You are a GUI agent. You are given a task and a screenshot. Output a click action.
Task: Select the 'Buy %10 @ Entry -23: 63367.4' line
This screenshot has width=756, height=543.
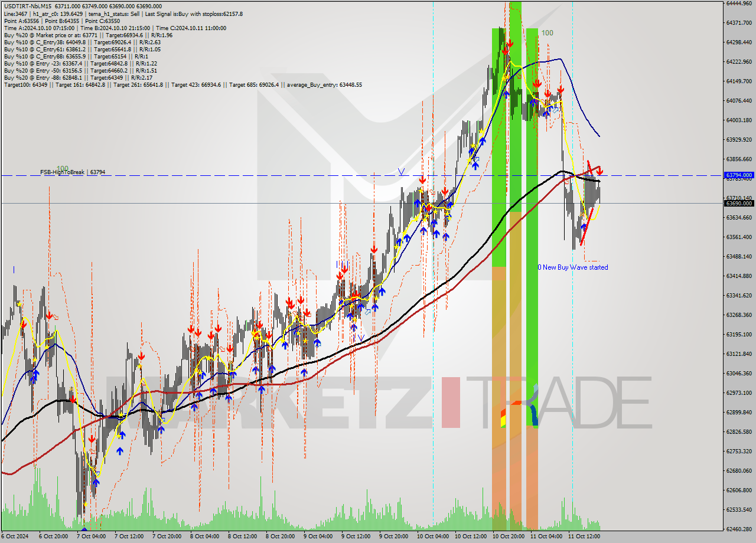pos(80,63)
